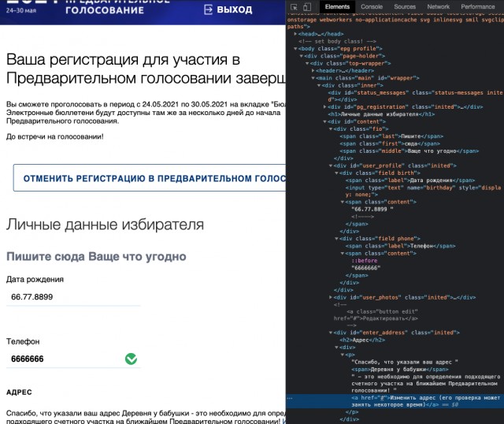The height and width of the screenshot is (424, 504).
Task: Select the ::before pseudo-element line
Action: coord(365,261)
